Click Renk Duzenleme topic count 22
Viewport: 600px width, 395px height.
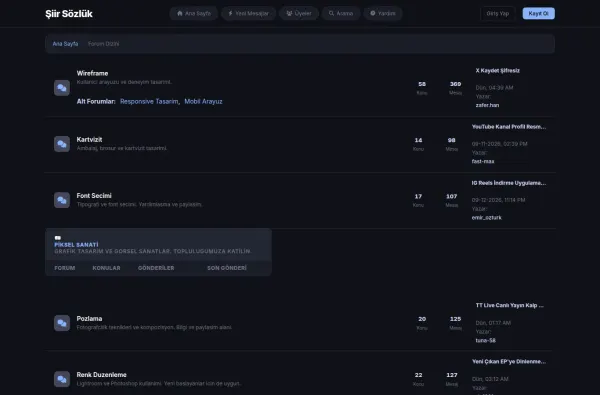(418, 375)
